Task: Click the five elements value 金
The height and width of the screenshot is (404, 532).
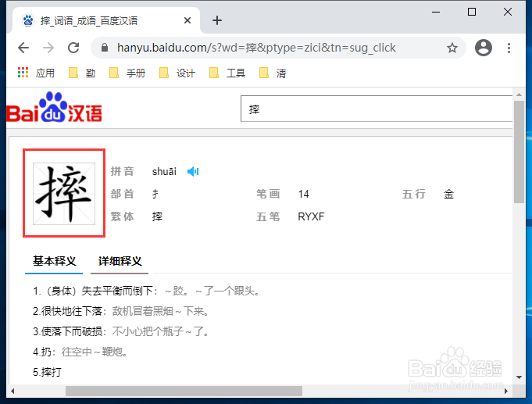Action: (x=448, y=194)
